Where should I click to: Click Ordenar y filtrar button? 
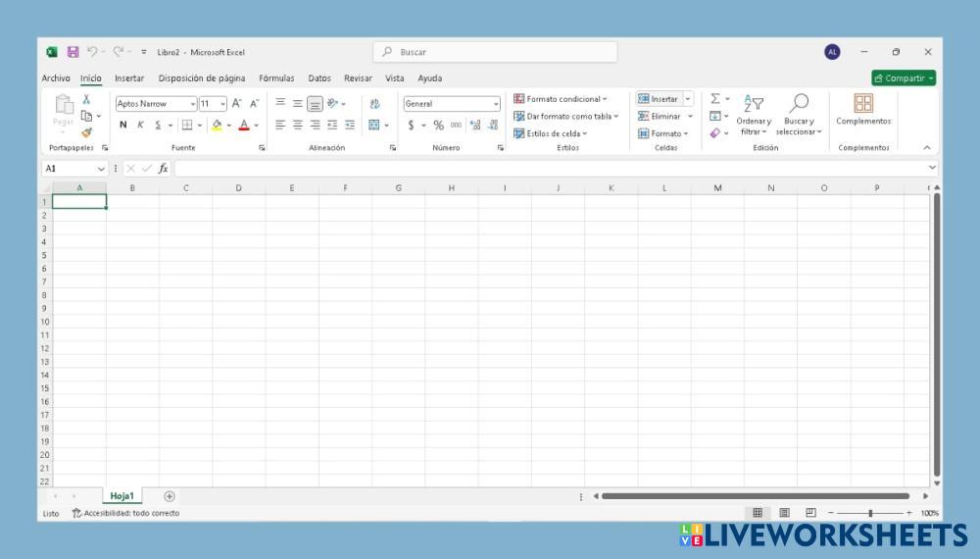(754, 115)
